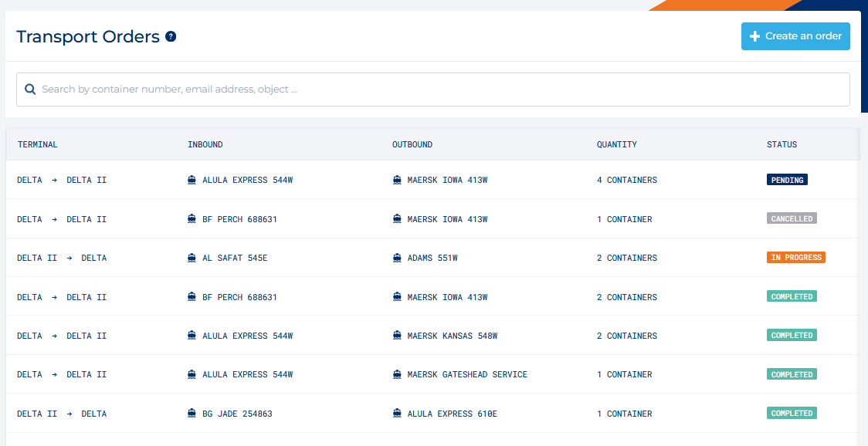Viewport: 868px width, 446px height.
Task: Select the 4 CONTAINERS quantity cell
Action: (626, 181)
